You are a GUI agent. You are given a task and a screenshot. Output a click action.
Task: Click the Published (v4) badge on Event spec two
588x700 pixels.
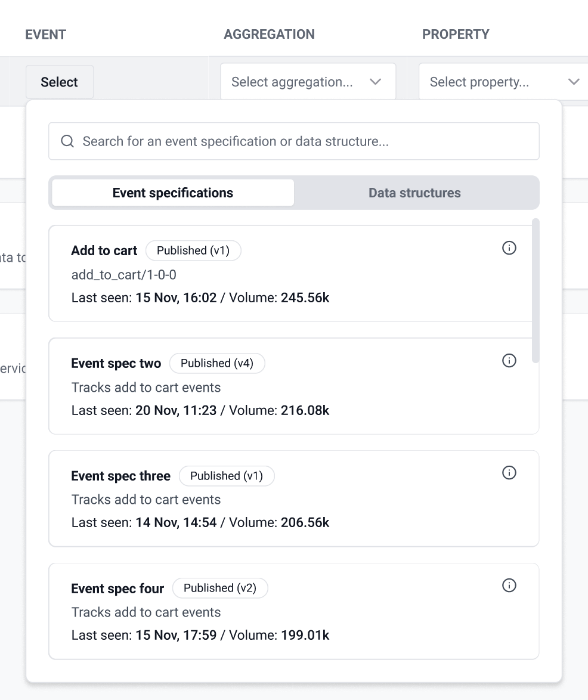(x=217, y=363)
